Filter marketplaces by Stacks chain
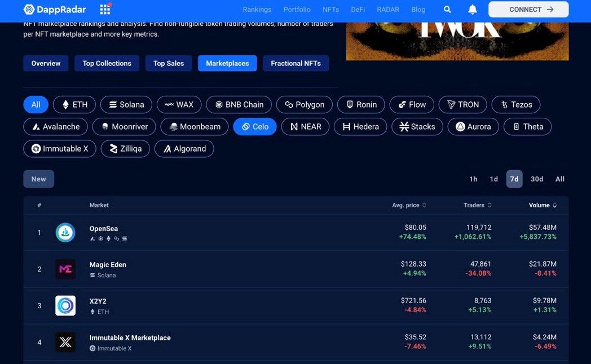 click(417, 126)
